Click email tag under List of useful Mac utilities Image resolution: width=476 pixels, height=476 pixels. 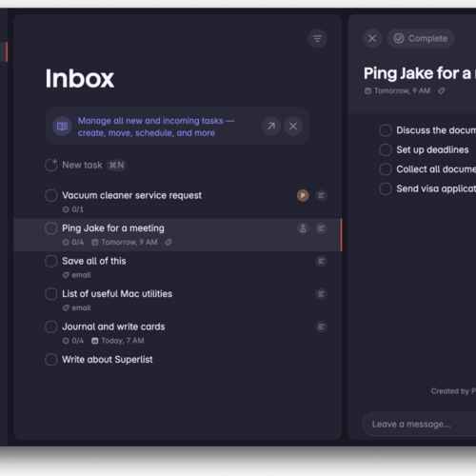pyautogui.click(x=77, y=307)
